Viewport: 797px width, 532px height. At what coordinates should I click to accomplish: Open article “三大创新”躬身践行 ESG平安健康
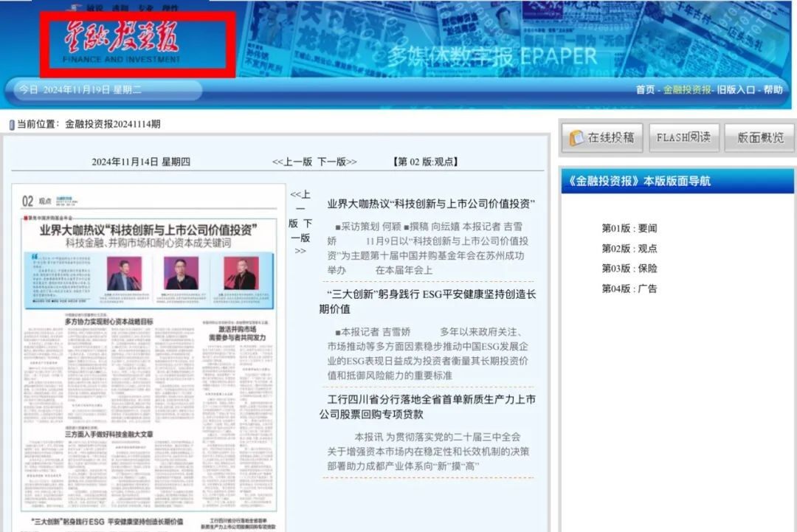coord(427,301)
